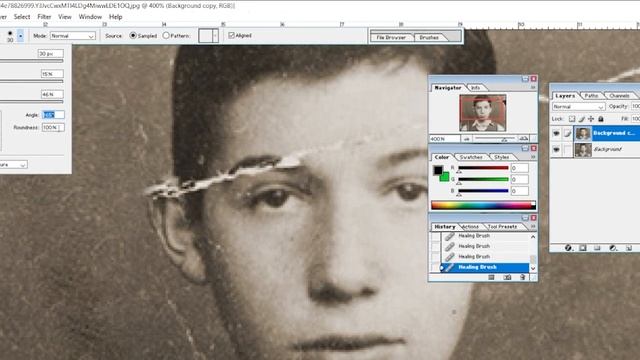Uncheck the Aligned checkbox
640x360 pixels.
point(231,36)
